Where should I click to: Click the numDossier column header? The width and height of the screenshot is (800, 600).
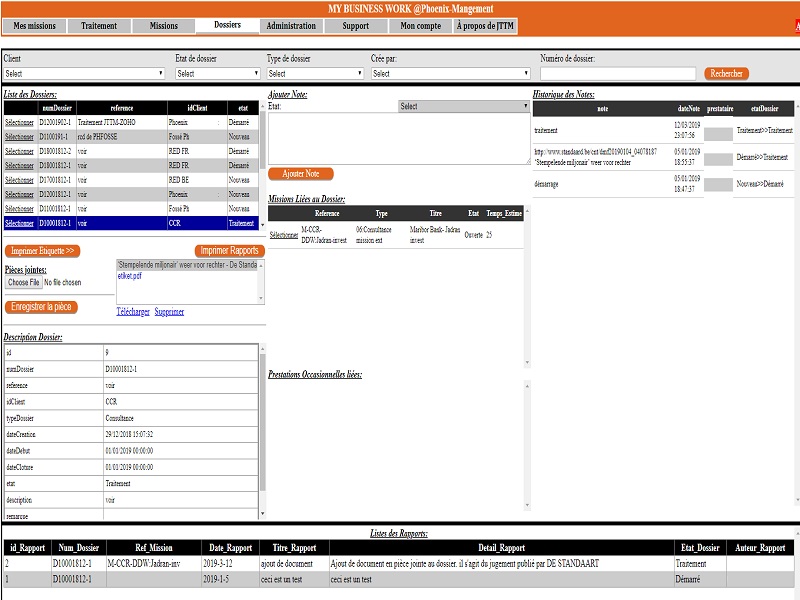57,108
